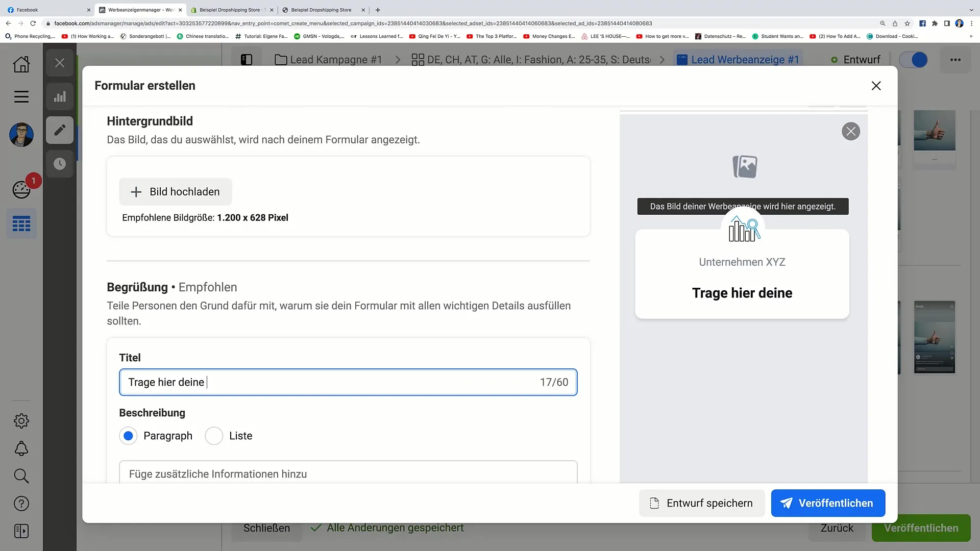Open the hamburger menu in left sidebar
This screenshot has width=980, height=551.
click(x=21, y=96)
